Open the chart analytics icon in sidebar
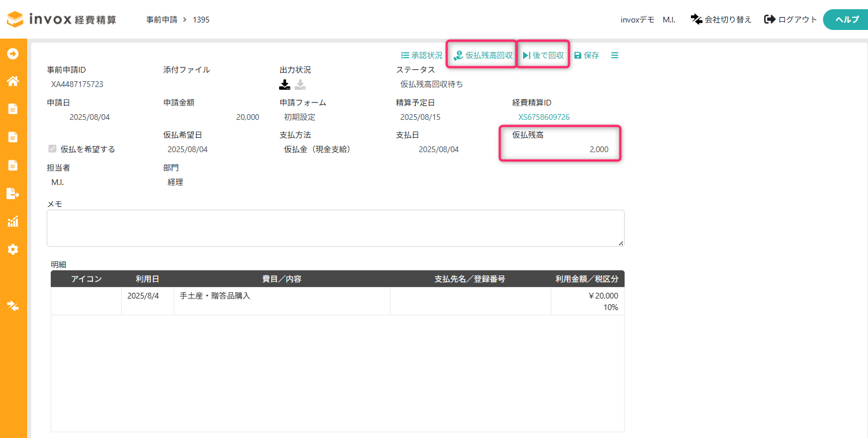The width and height of the screenshot is (868, 438). tap(13, 221)
